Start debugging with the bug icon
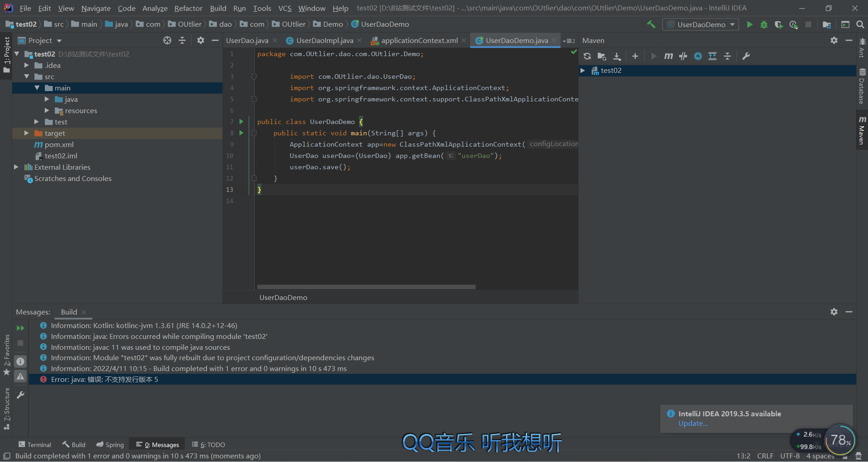The image size is (868, 462). [764, 24]
